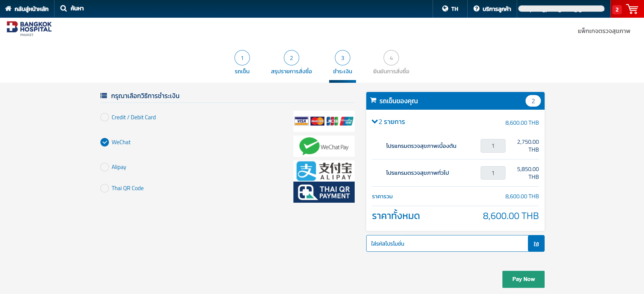Click the WeChat Pay logo

[x=324, y=146]
